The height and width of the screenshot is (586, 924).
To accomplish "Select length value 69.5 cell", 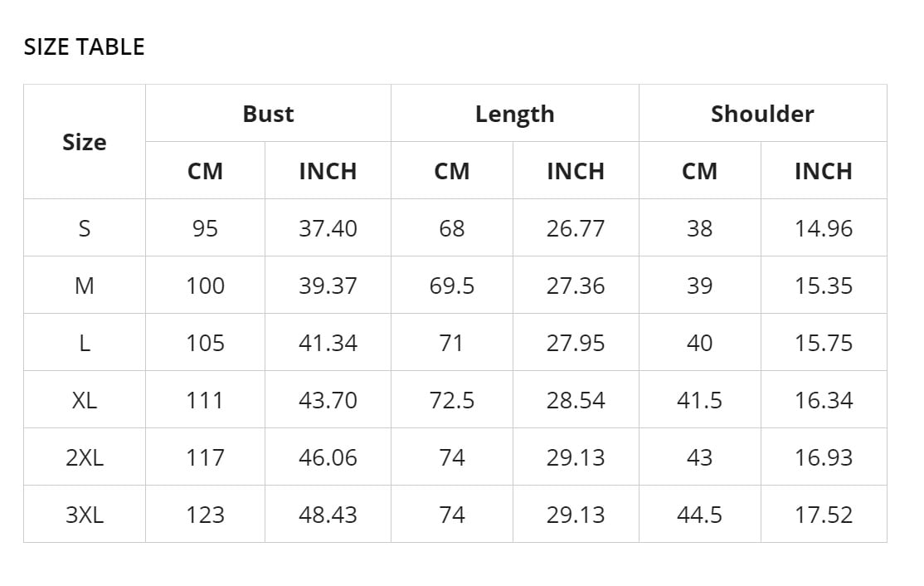I will pos(452,285).
